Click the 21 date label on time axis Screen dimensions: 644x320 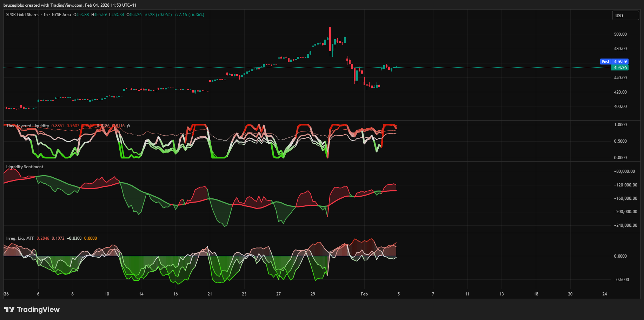(x=210, y=294)
